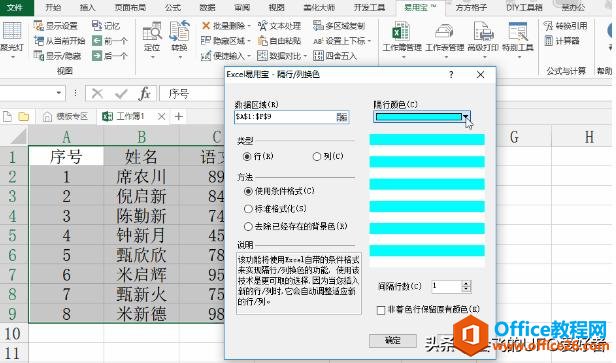This screenshot has height=363, width=616.
Task: Expand the Name Box dropdown arrow
Action: [x=59, y=93]
